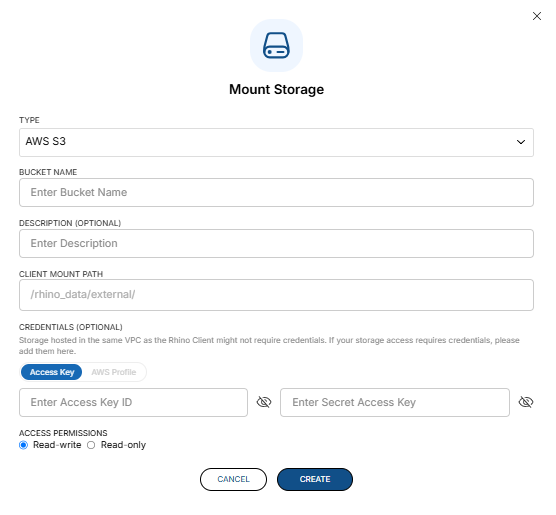Click the storage drive icon above the title

[276, 45]
